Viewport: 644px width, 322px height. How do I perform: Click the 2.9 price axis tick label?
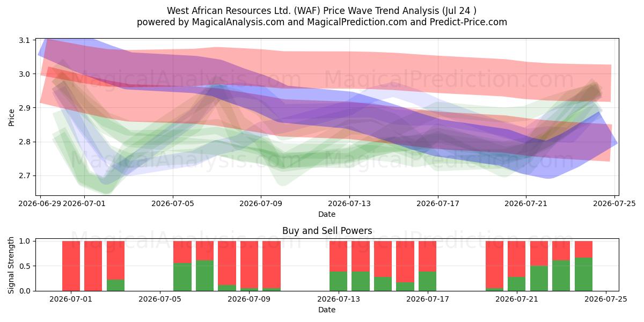(26, 108)
